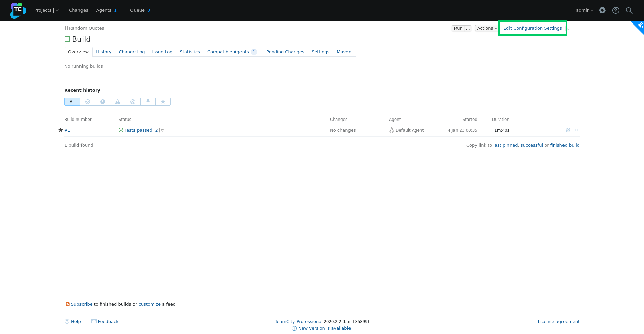Open the Administration gear icon
This screenshot has height=334, width=644.
click(602, 10)
